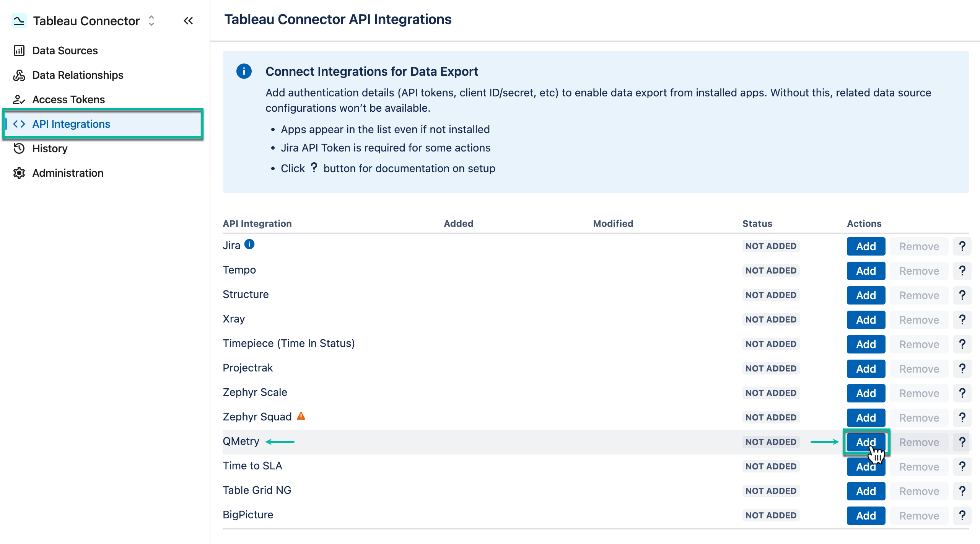This screenshot has width=980, height=544.
Task: Add the QMetry integration
Action: pyautogui.click(x=866, y=442)
